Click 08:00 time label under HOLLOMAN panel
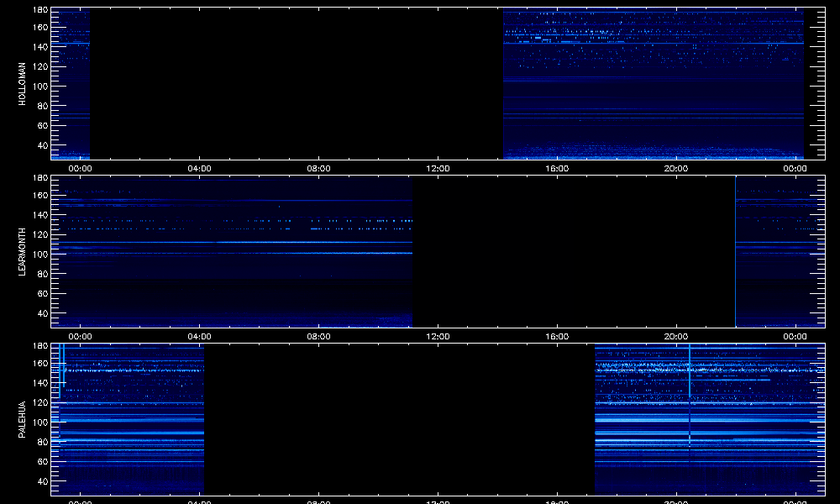 (318, 169)
